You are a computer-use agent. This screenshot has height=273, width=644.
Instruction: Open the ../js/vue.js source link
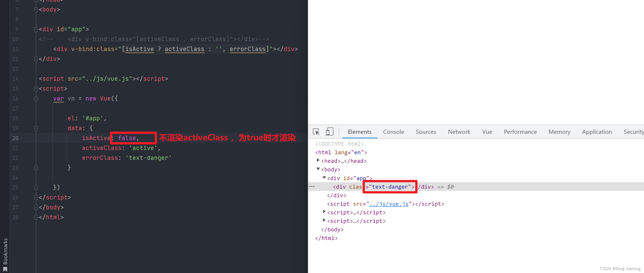coord(389,204)
